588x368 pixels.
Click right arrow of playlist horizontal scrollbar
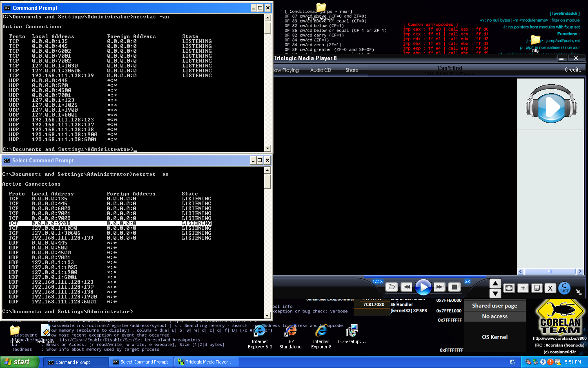click(x=580, y=272)
